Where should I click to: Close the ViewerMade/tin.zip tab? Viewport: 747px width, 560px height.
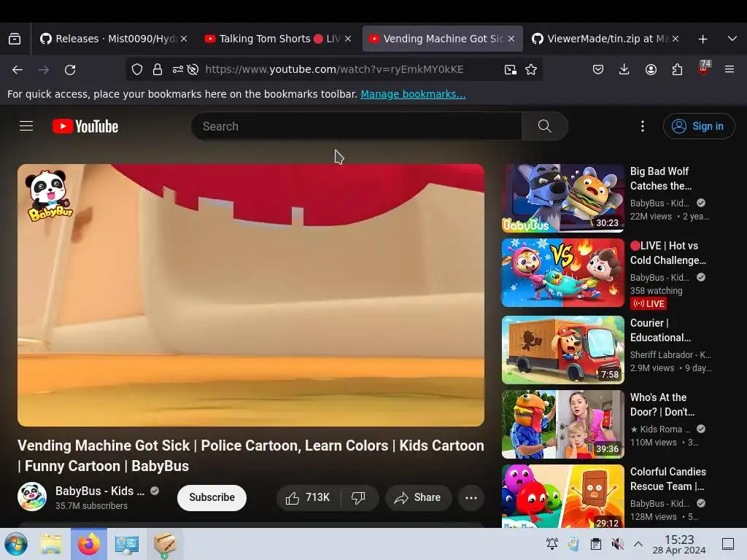click(x=676, y=39)
